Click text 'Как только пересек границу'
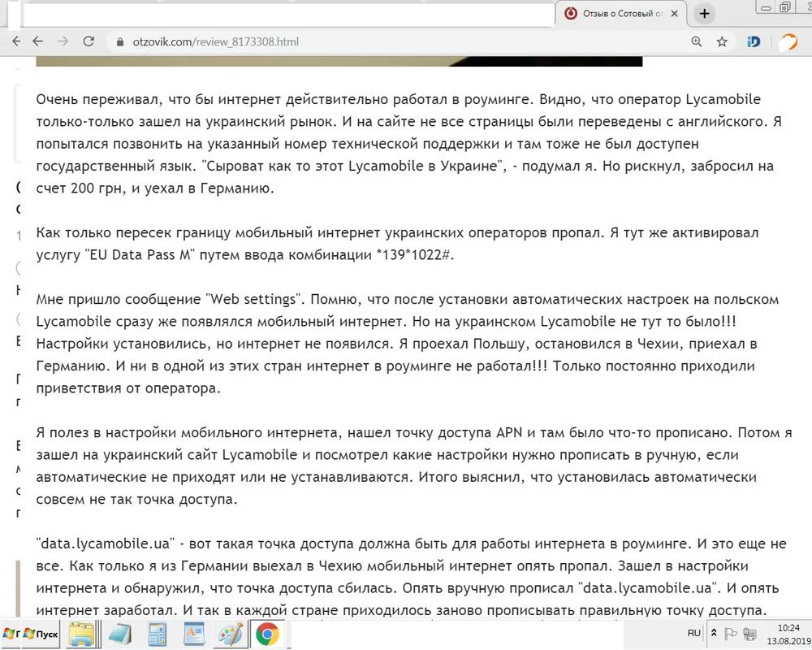The height and width of the screenshot is (650, 812). [x=132, y=232]
